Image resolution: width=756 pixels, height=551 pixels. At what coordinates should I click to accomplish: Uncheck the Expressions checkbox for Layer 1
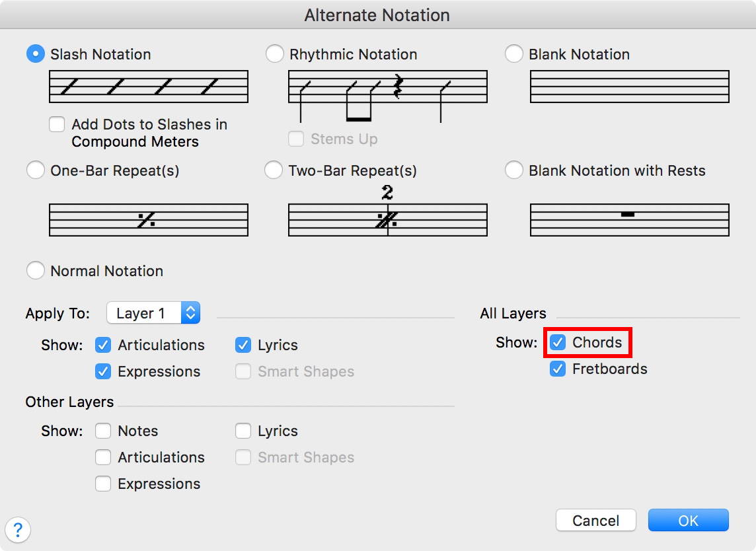(103, 371)
